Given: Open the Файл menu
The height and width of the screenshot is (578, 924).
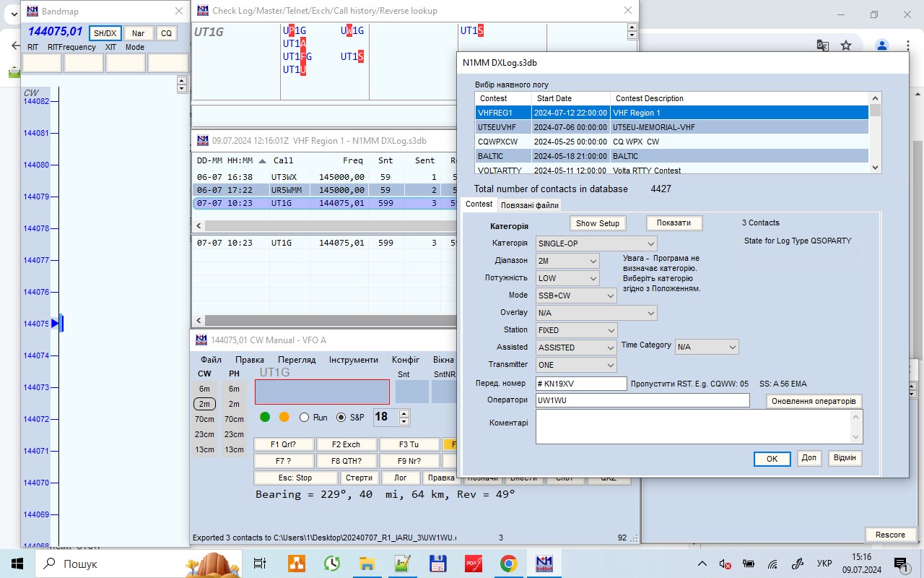Looking at the screenshot, I should [211, 360].
